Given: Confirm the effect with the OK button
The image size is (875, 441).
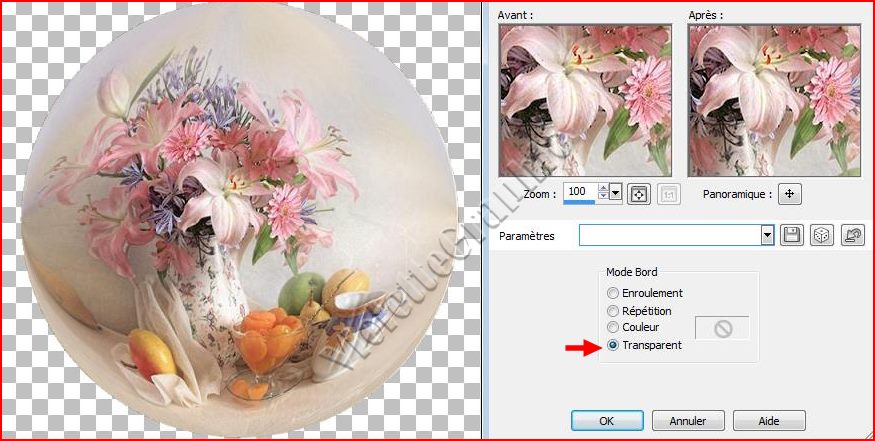Looking at the screenshot, I should click(607, 421).
